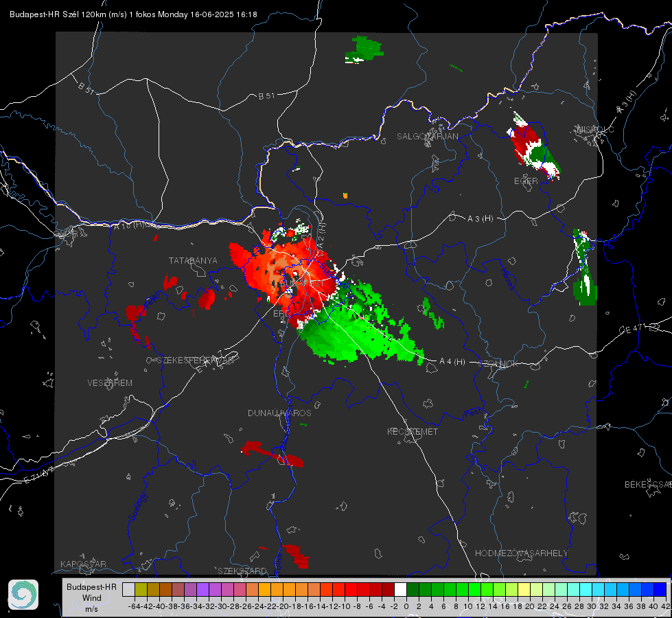Pick the brown swatch between -40 and -38
672x618 pixels.
point(165,589)
